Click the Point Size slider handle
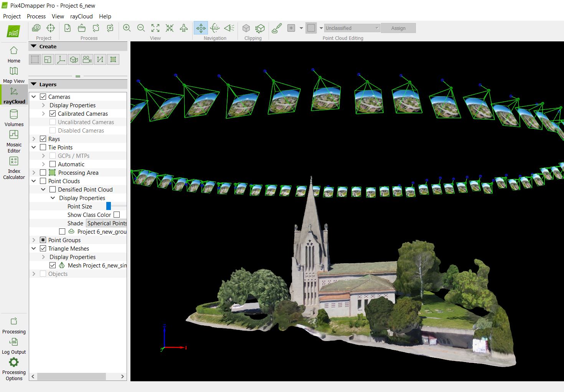The width and height of the screenshot is (564, 392). 109,206
